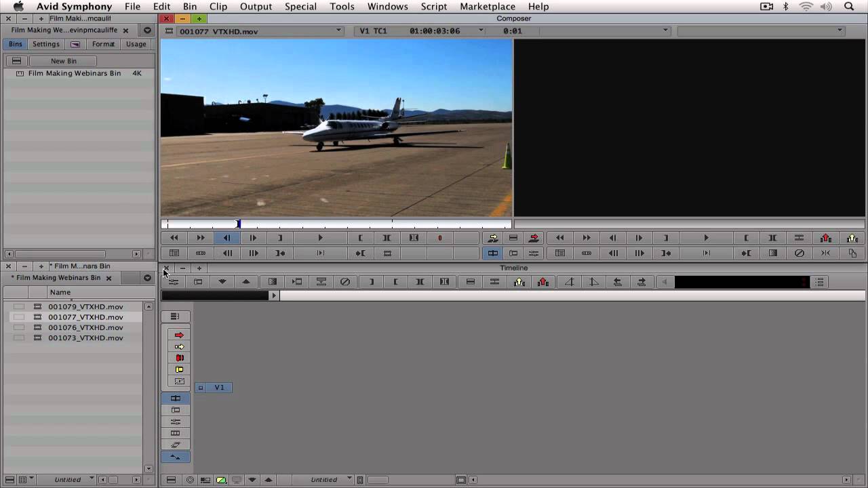Set Mark In in the source monitor
Image resolution: width=868 pixels, height=488 pixels.
tap(360, 238)
